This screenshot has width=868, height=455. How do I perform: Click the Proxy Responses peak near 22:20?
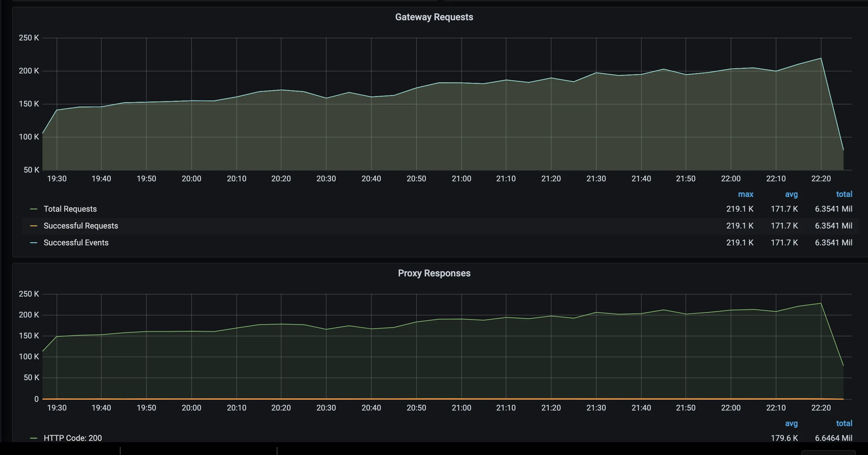click(x=821, y=304)
